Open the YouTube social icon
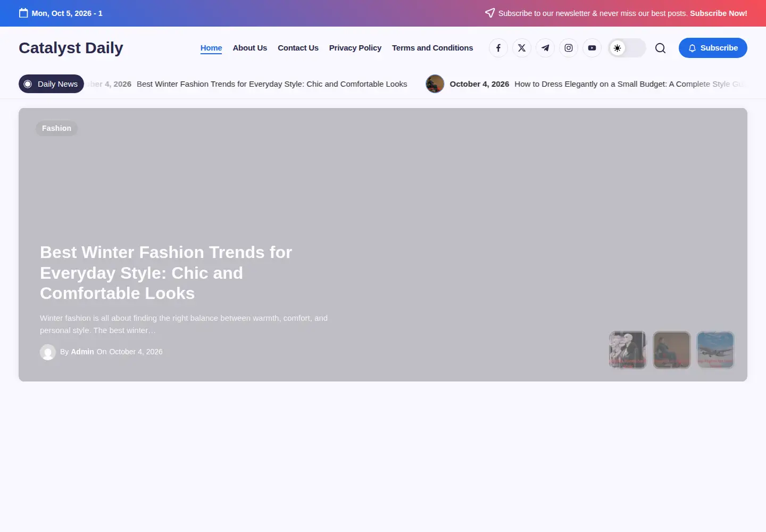 tap(592, 48)
